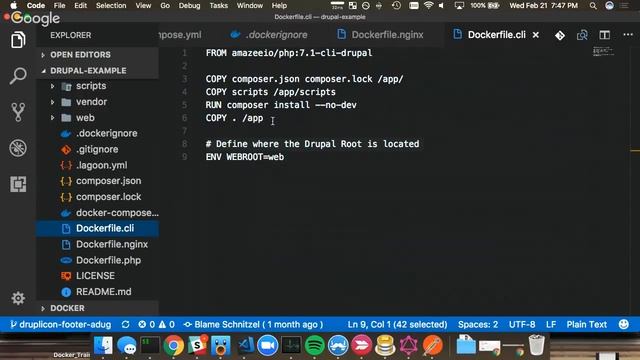This screenshot has height=360, width=640.
Task: Expand the OPEN EDITORS section
Action: coord(97,55)
